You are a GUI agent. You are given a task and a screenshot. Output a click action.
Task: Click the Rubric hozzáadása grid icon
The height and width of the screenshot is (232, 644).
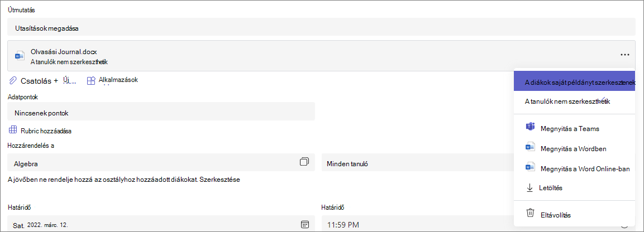pyautogui.click(x=13, y=130)
